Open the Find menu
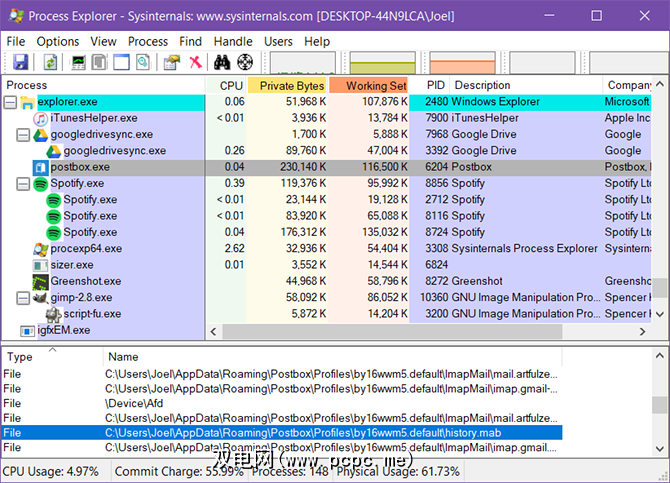The width and height of the screenshot is (670, 483). pyautogui.click(x=190, y=41)
